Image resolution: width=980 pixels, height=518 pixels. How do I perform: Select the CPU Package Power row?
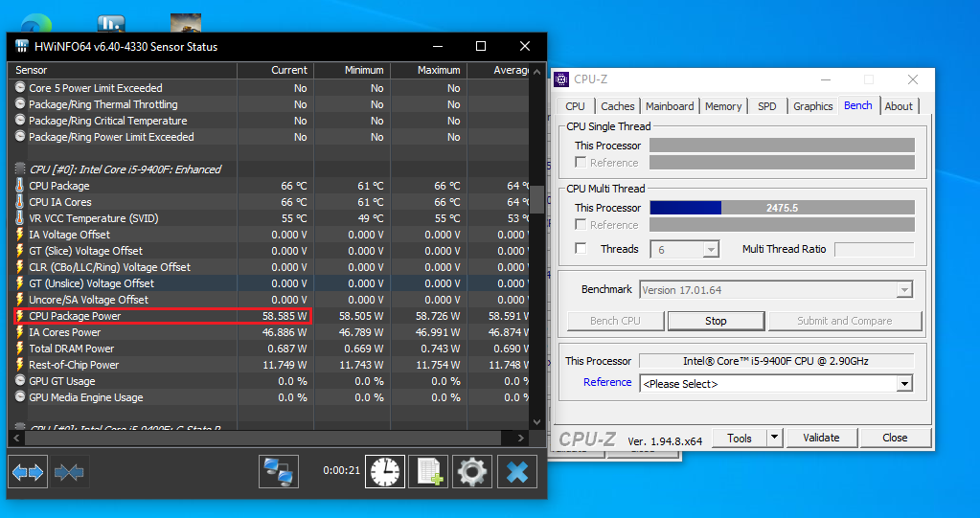pos(269,316)
